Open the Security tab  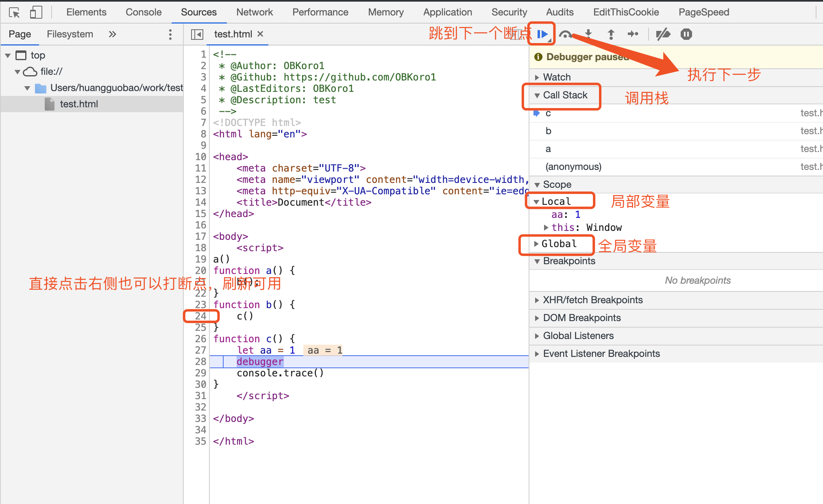pyautogui.click(x=509, y=12)
